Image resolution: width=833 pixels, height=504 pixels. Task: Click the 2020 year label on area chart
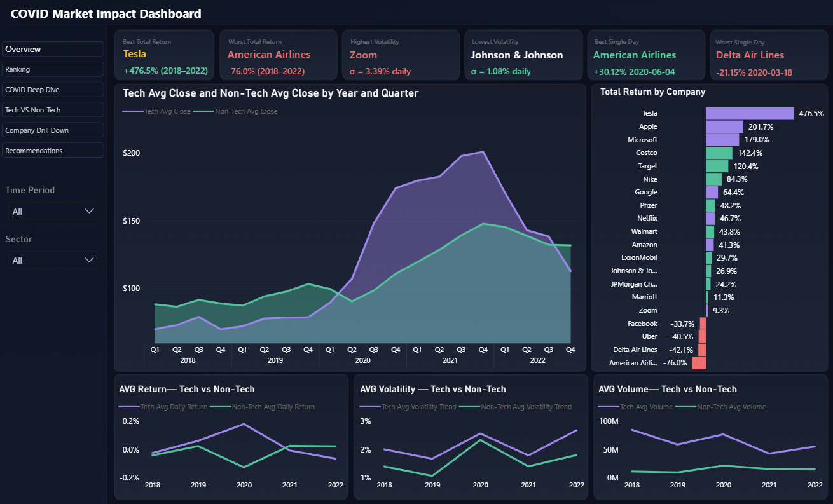[362, 360]
